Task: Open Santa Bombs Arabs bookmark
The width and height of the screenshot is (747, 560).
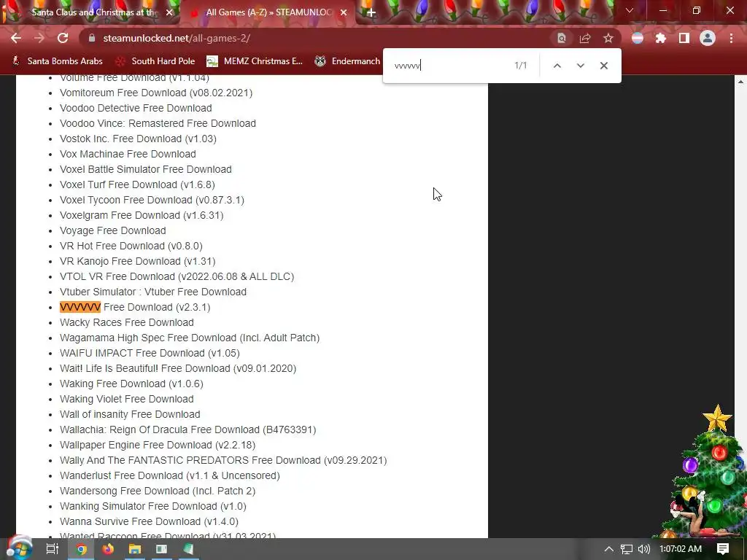Action: pos(58,61)
